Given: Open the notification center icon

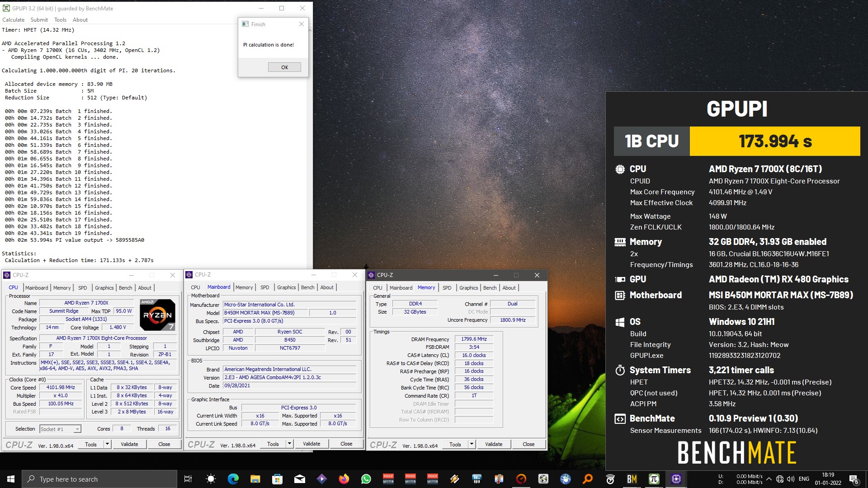Looking at the screenshot, I should pos(854,479).
